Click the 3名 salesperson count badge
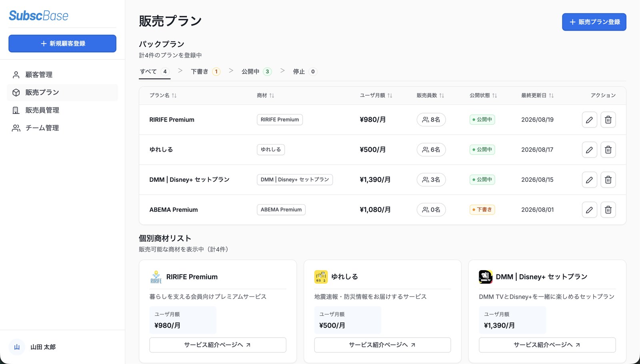This screenshot has width=640, height=364. click(x=431, y=179)
